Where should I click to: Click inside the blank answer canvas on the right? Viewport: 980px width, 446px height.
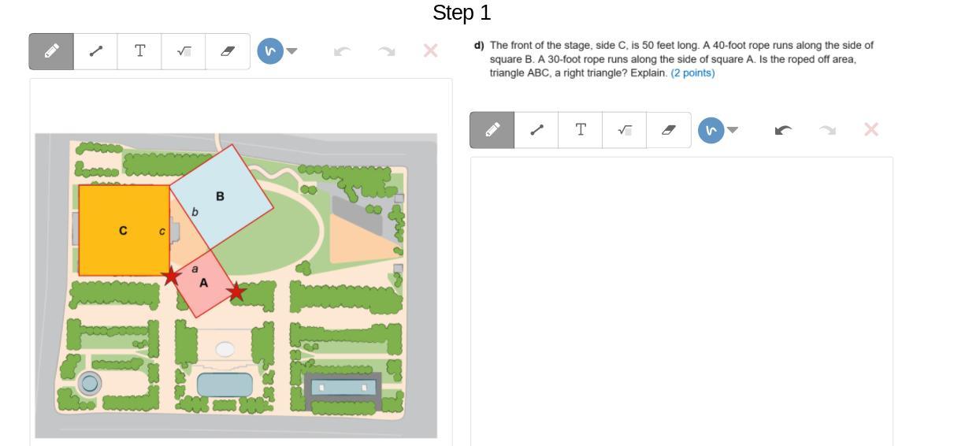(x=681, y=299)
